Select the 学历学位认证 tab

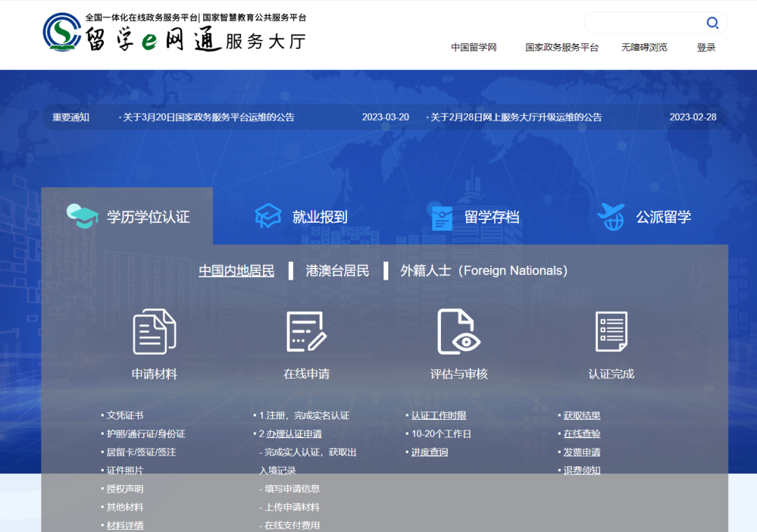point(127,216)
